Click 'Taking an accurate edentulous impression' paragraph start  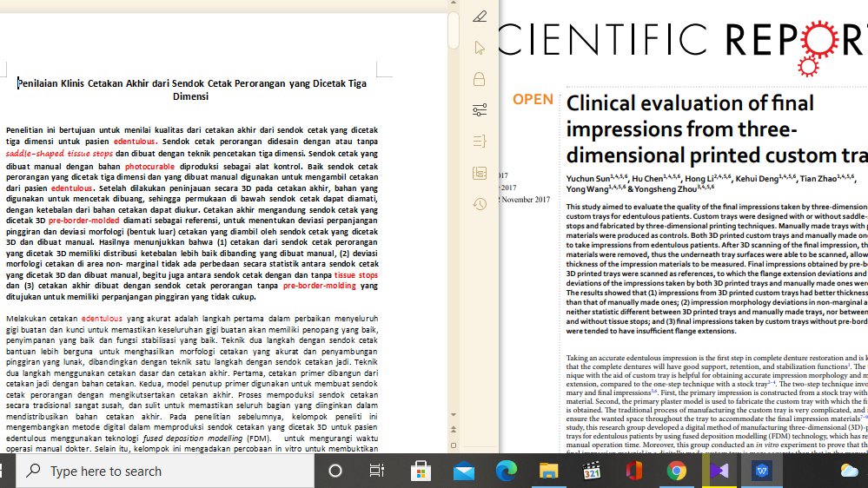click(x=641, y=358)
